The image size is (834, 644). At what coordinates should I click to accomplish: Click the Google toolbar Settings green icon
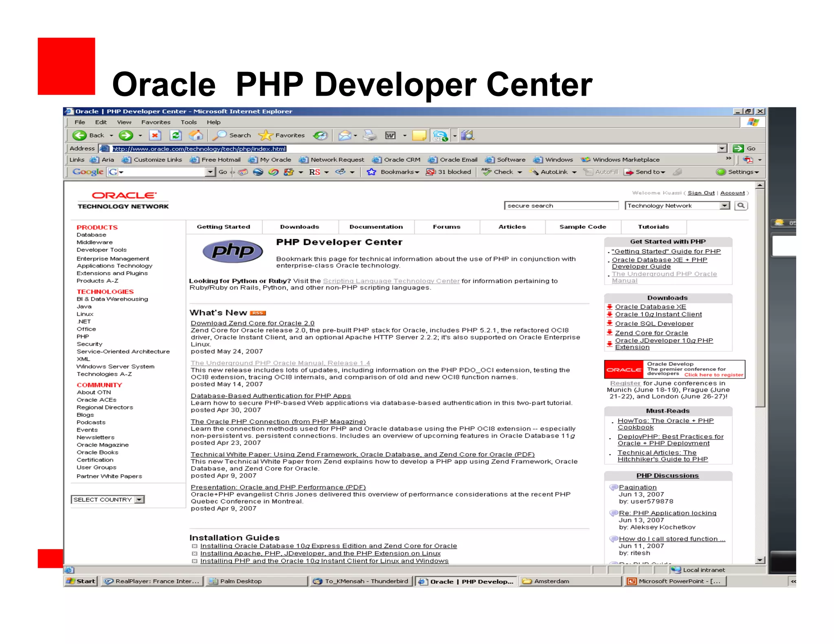click(x=721, y=172)
